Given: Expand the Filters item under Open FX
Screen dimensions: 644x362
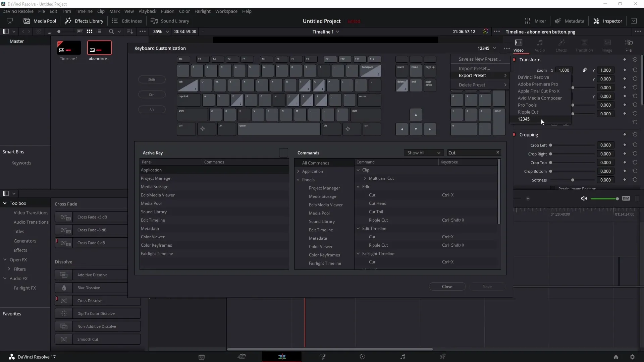Looking at the screenshot, I should (x=9, y=269).
